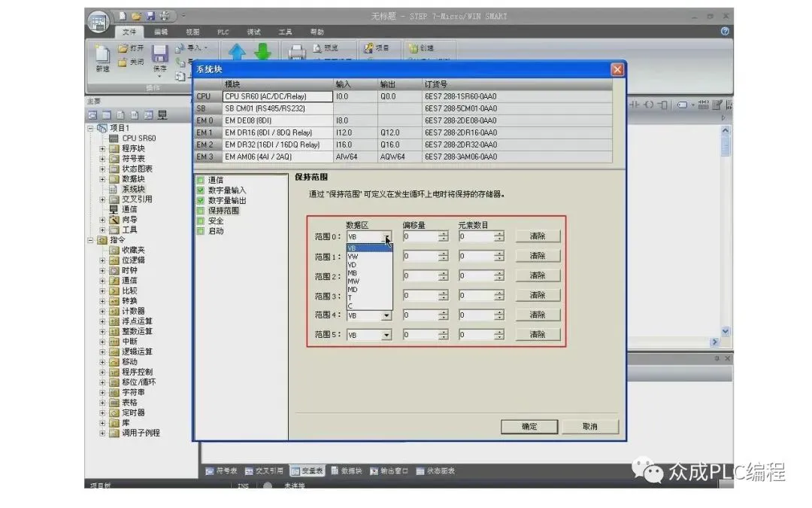
Task: Click the STEP 7 application orb button
Action: coord(98,22)
